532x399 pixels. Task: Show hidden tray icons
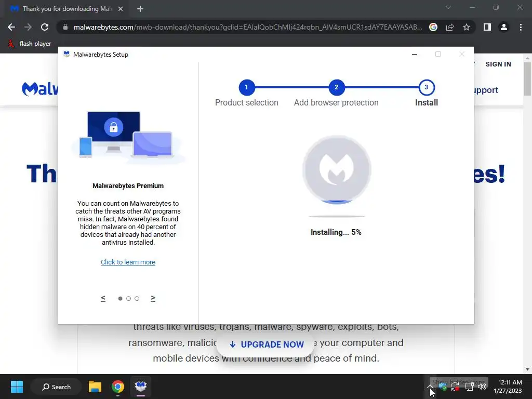tap(430, 386)
